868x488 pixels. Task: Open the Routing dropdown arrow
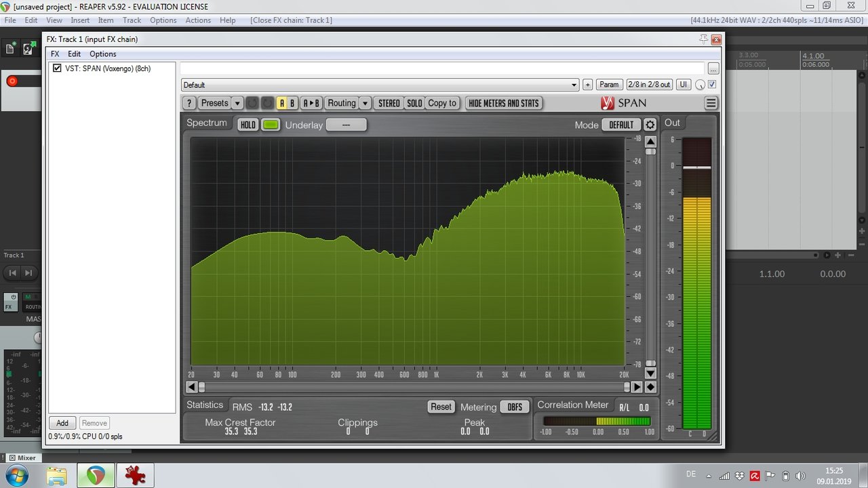(365, 103)
